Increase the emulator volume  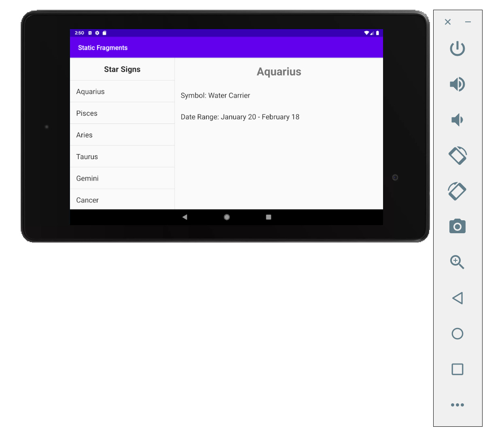pos(457,84)
